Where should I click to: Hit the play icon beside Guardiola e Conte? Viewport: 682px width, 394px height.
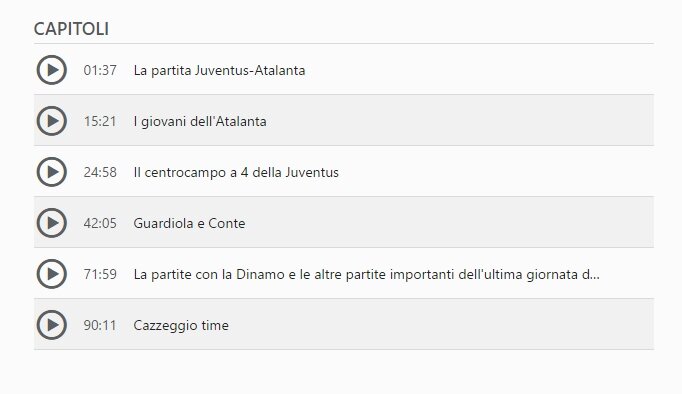pyautogui.click(x=51, y=223)
